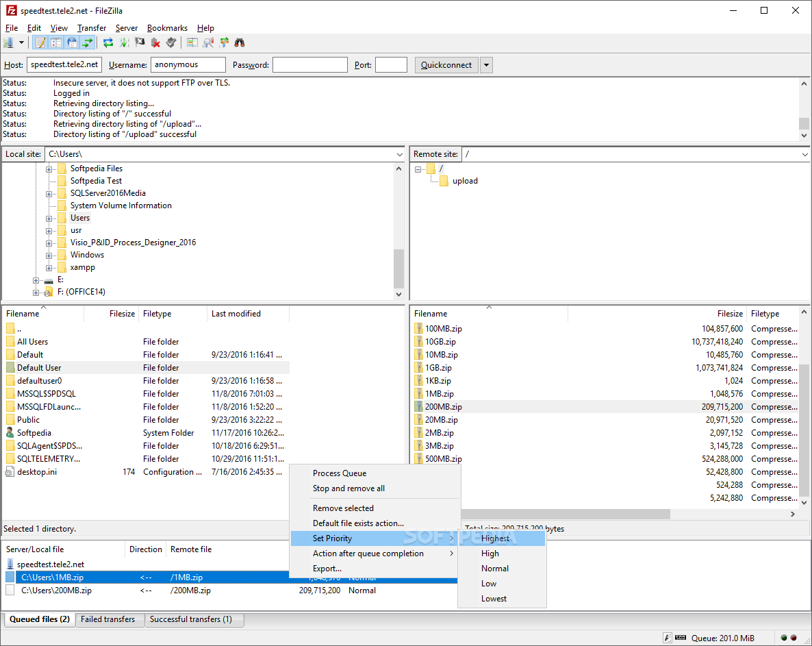Click the process queue toolbar icon
Screen dimensions: 812x646
click(x=124, y=42)
